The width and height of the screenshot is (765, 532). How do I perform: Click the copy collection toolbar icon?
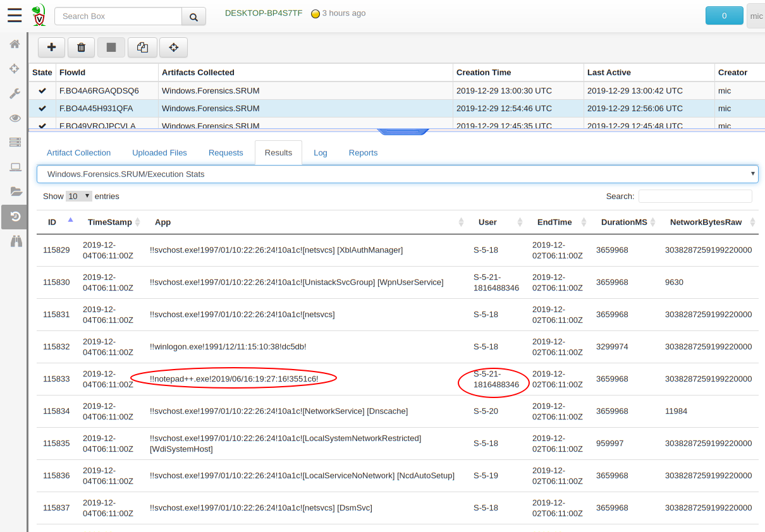[142, 47]
